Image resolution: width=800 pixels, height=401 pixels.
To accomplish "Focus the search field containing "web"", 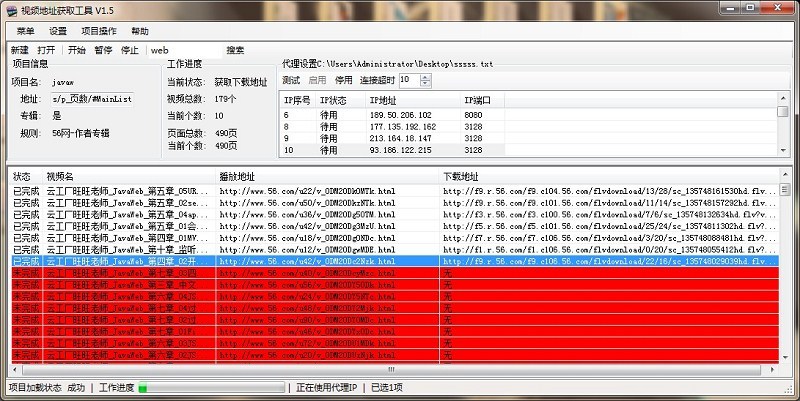I will (x=183, y=50).
